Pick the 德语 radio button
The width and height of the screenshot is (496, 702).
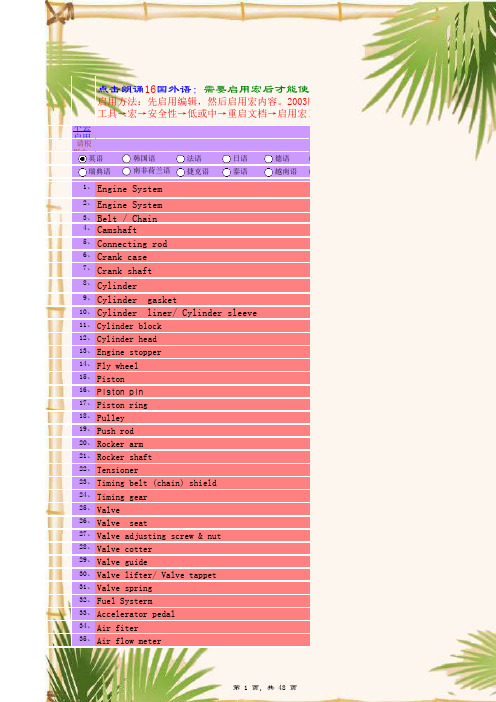(x=268, y=159)
